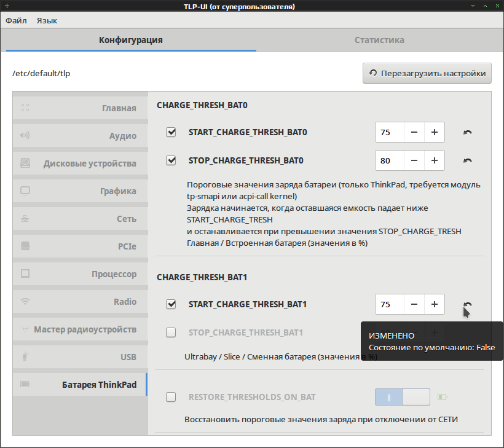Revert STOP_CHARGE_THRESH_BAT0 with its undo arrow
The height and width of the screenshot is (448, 504).
468,160
